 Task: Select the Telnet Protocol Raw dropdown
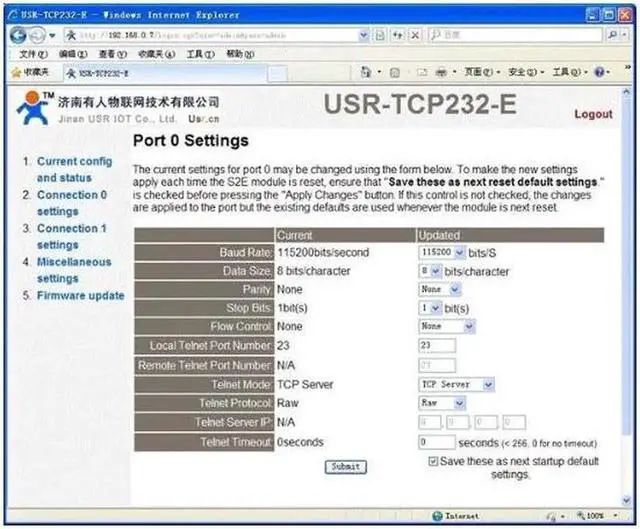[x=442, y=403]
